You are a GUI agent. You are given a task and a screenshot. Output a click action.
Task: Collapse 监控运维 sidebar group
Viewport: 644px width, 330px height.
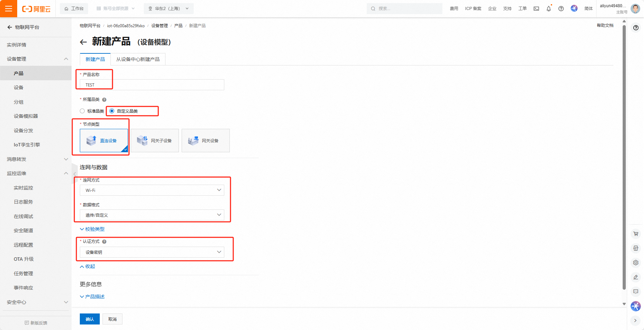click(66, 173)
